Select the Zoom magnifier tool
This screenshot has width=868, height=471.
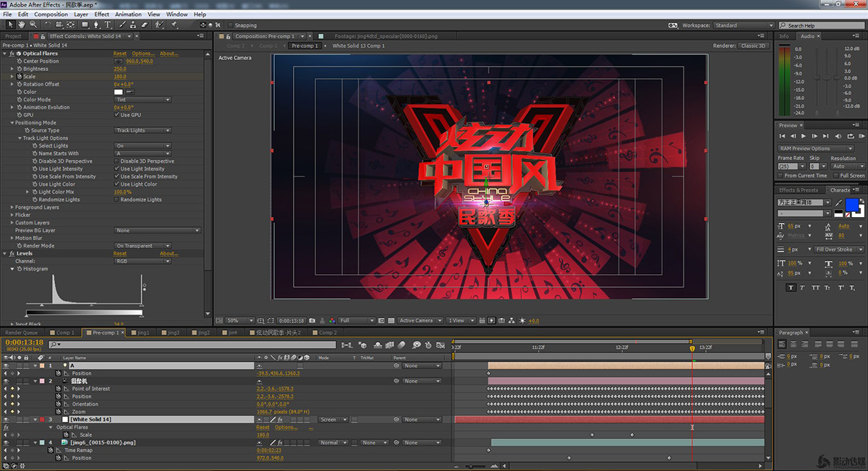(33, 25)
